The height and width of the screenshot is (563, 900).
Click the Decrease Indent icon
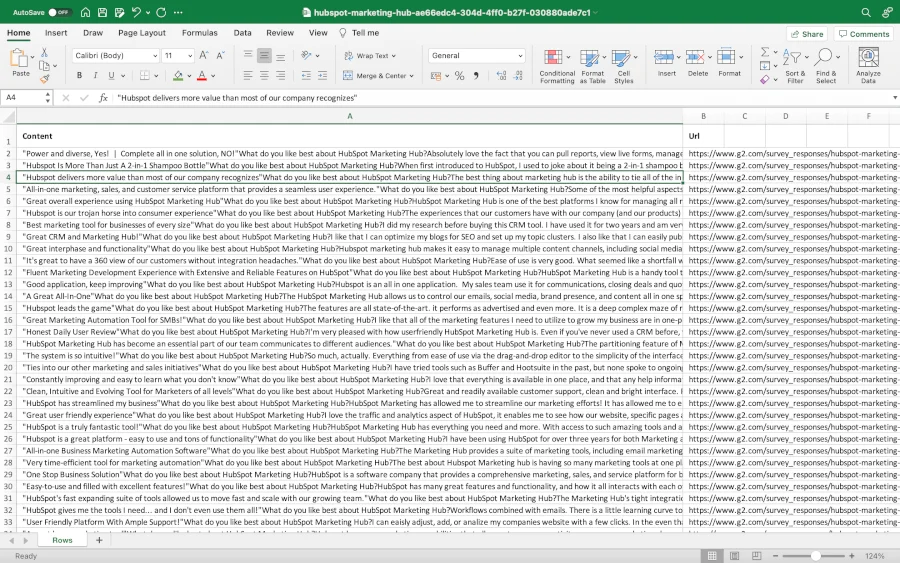pos(306,76)
